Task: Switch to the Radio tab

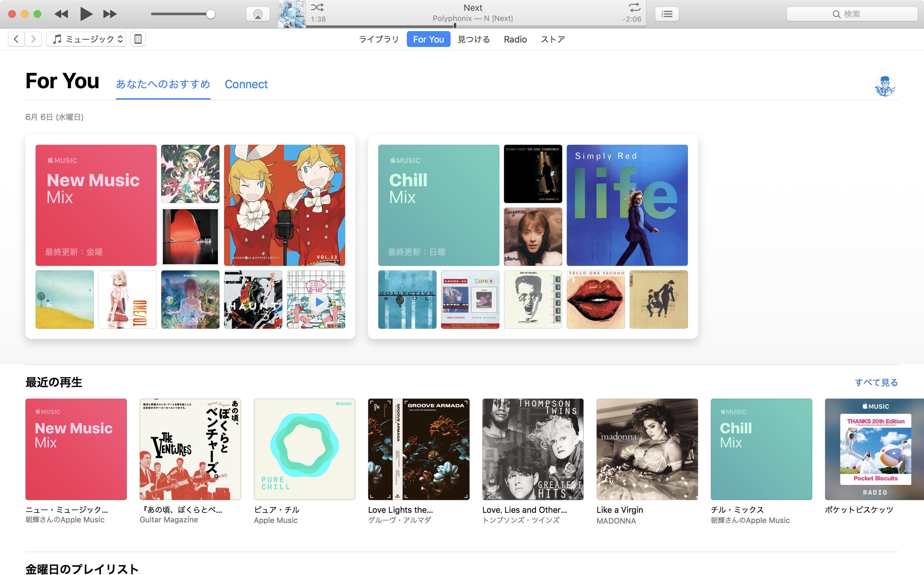Action: click(515, 40)
